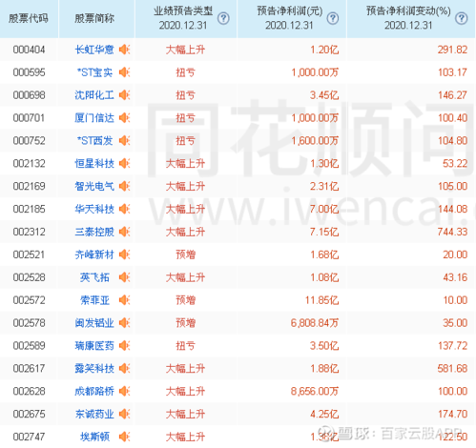Open stock link 恒星科技
Image resolution: width=476 pixels, height=448 pixels.
click(x=94, y=163)
